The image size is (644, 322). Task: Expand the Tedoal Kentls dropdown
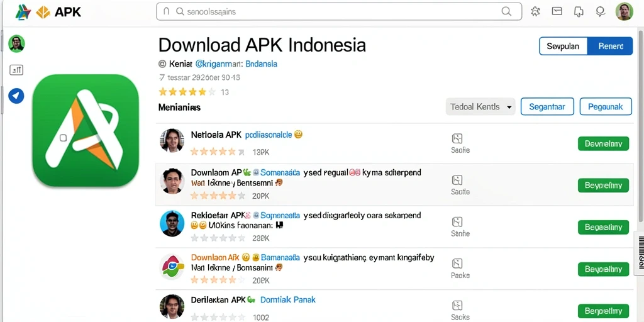(480, 107)
